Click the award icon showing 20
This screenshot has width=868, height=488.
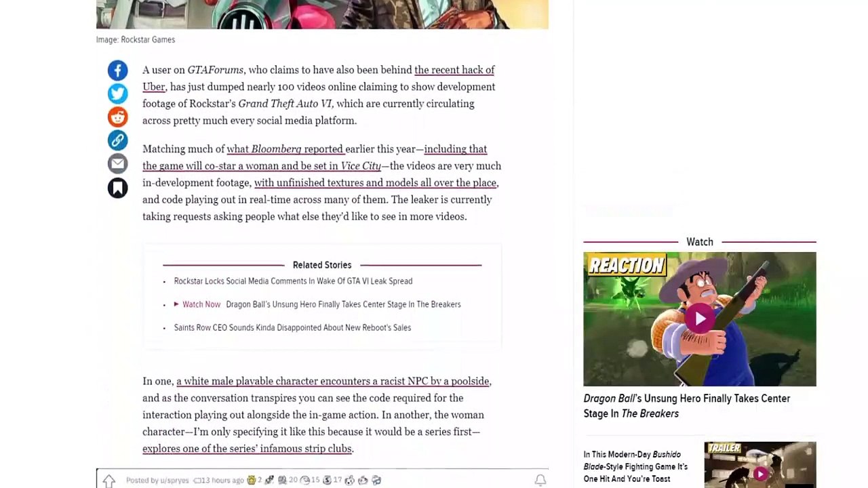coord(283,481)
